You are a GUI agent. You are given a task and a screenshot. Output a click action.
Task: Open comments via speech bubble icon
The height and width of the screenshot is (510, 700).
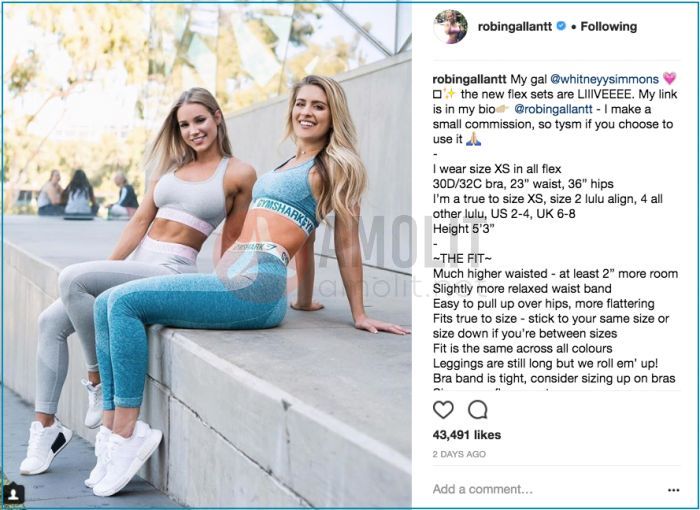[478, 410]
